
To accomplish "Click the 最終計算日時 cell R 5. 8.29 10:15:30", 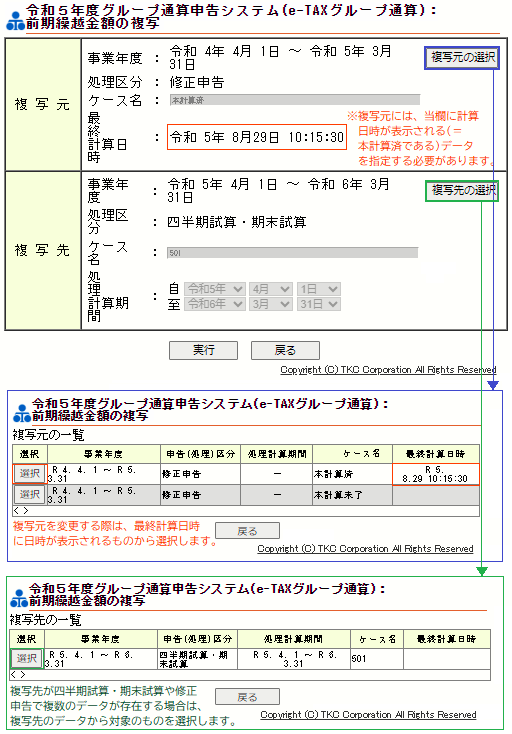I will 435,474.
